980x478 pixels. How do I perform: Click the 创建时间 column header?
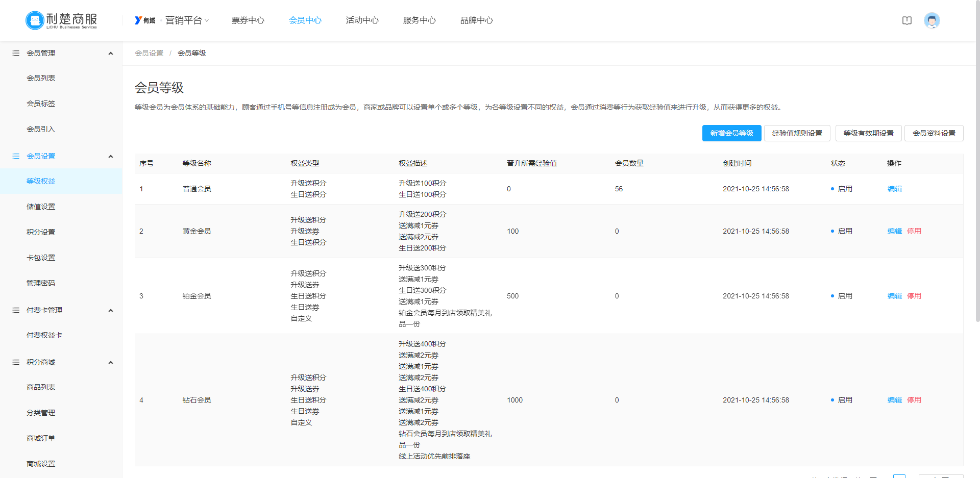pyautogui.click(x=737, y=163)
